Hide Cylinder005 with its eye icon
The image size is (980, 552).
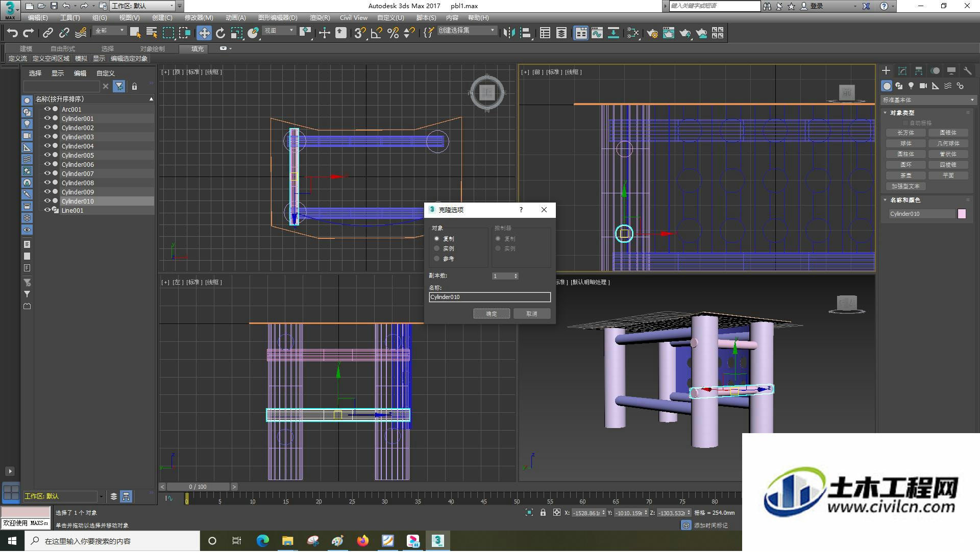(47, 155)
